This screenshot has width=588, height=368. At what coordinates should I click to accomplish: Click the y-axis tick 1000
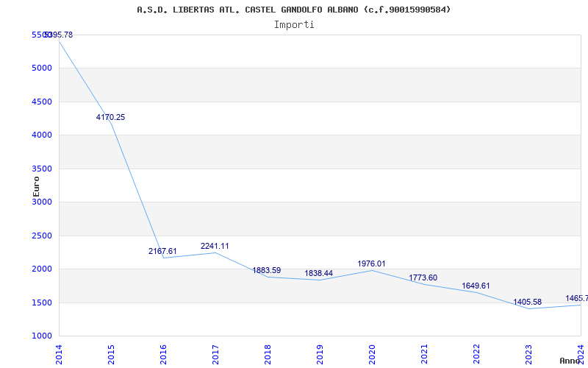click(42, 336)
